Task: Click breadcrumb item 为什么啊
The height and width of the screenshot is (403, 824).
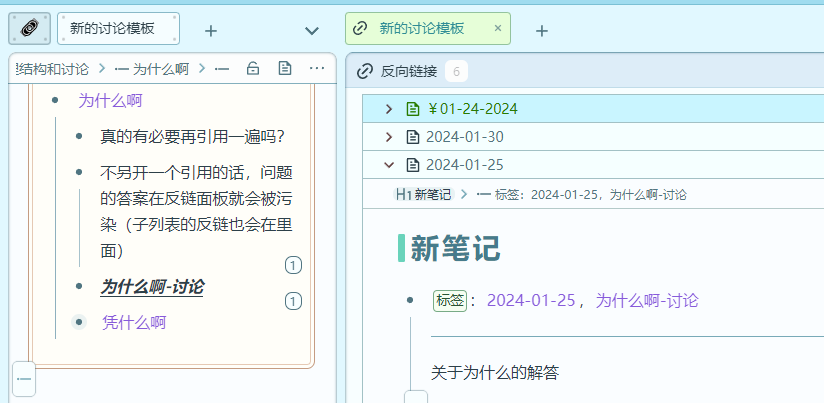Action: pyautogui.click(x=160, y=69)
